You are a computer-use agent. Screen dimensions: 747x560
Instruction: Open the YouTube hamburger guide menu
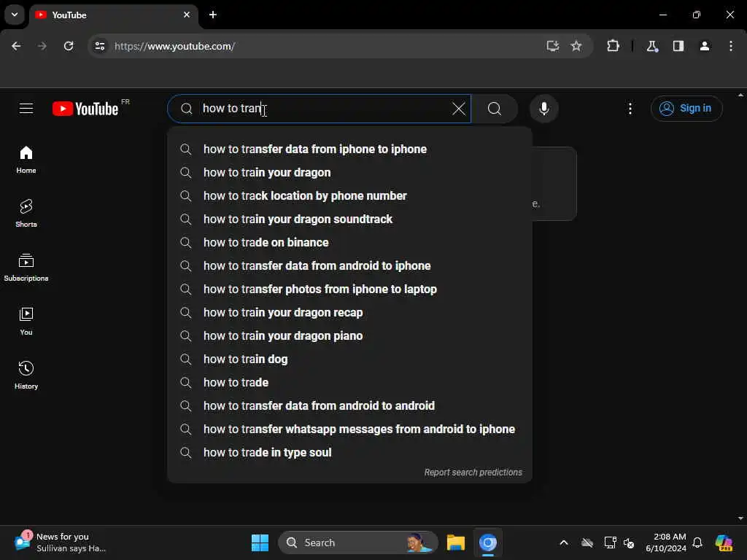click(26, 109)
